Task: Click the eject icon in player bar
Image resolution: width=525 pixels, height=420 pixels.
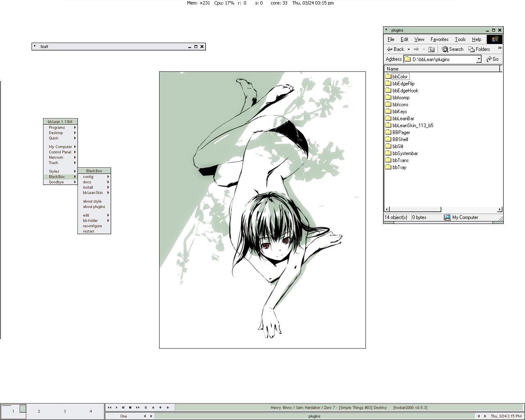Action: [153, 407]
